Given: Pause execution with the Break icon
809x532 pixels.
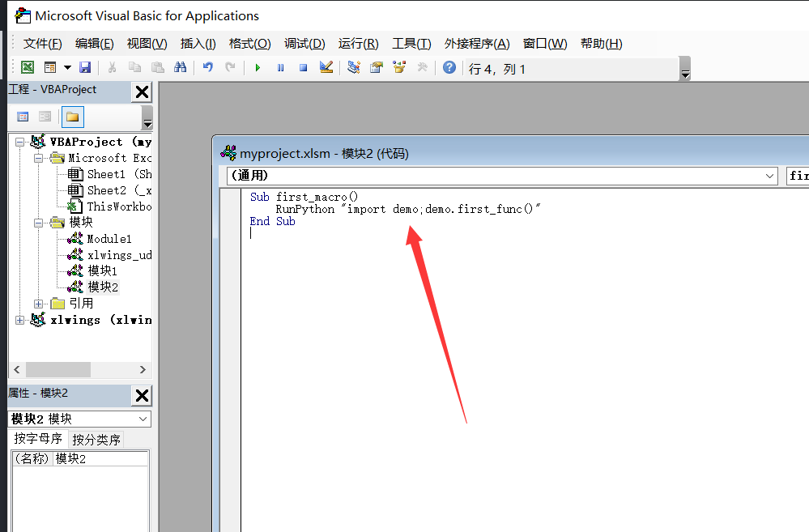Looking at the screenshot, I should pos(280,67).
